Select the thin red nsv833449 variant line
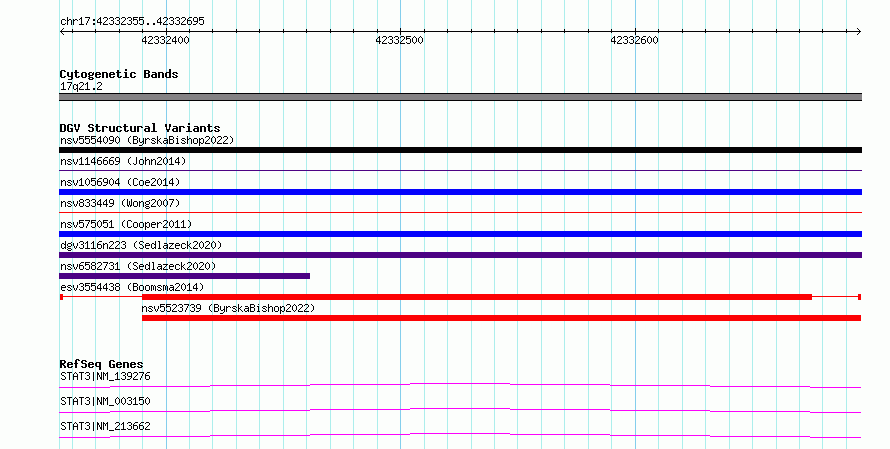The height and width of the screenshot is (449, 890). [x=460, y=212]
